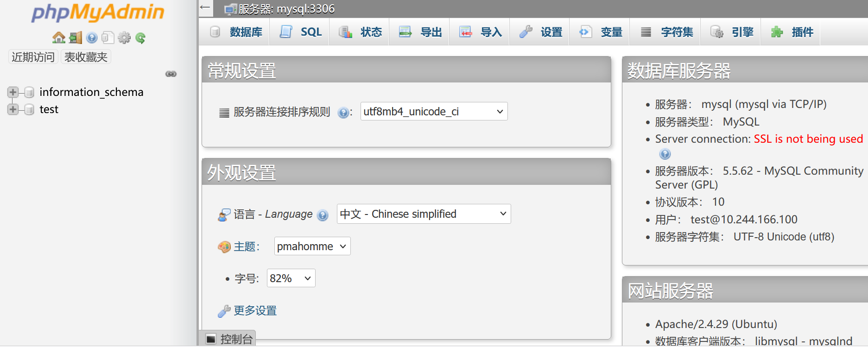
Task: Switch to 近期访问 sidebar tab
Action: pos(33,57)
